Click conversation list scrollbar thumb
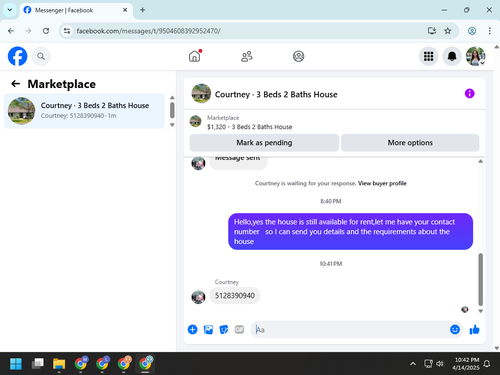The height and width of the screenshot is (375, 500). (x=172, y=110)
